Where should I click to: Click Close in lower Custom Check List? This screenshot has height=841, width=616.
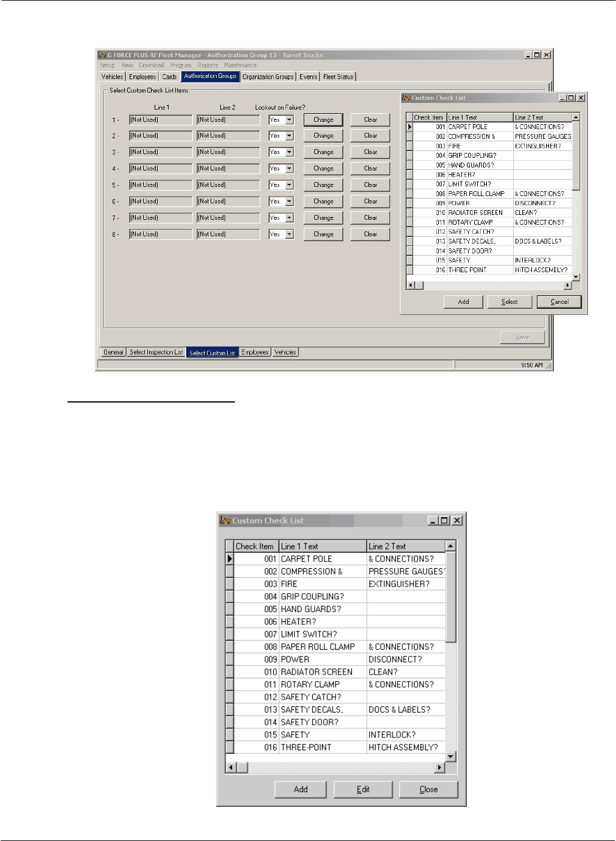click(429, 789)
